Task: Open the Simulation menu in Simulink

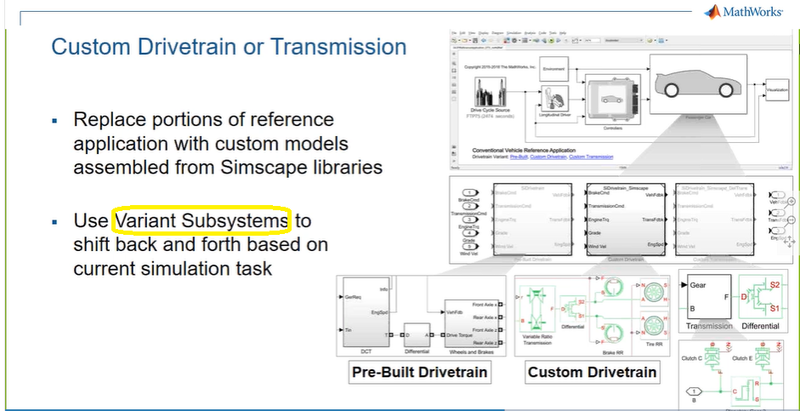Action: (516, 30)
